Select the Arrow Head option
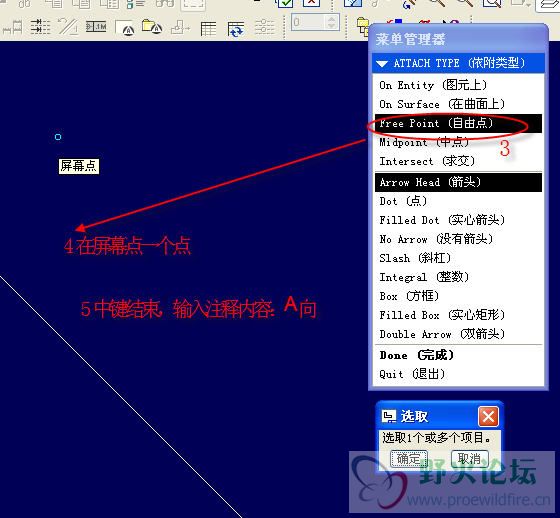The height and width of the screenshot is (518, 560). point(458,183)
